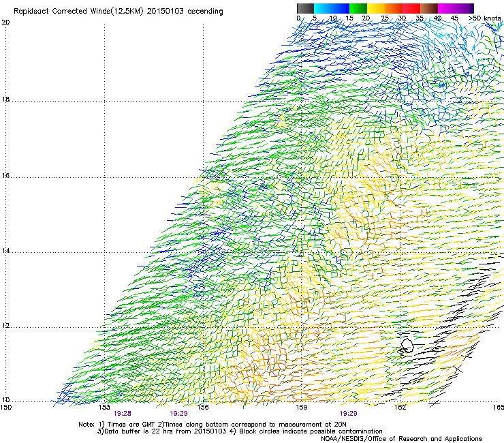Click the cyan 5-10 knots color bar segment
Screen dimensions: 504x443
(x=323, y=8)
